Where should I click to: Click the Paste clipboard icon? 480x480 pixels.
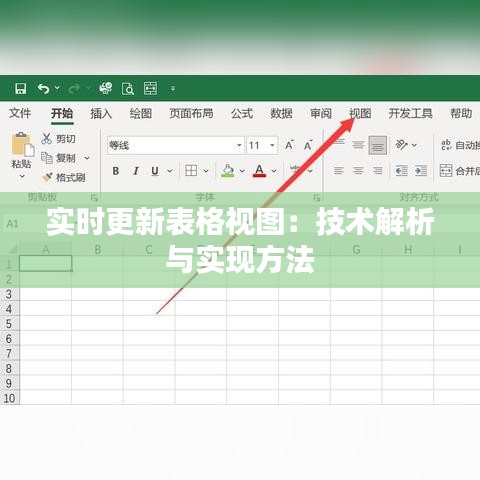pos(23,144)
